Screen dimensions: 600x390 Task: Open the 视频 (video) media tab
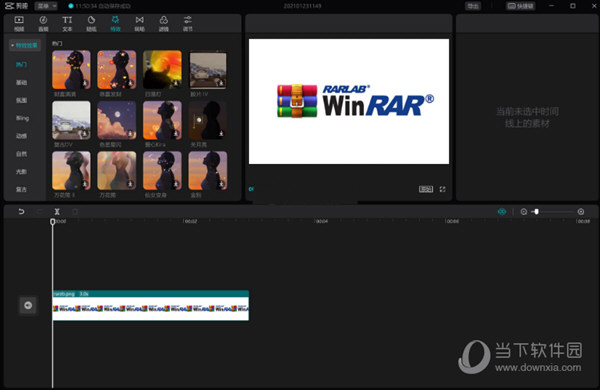19,23
